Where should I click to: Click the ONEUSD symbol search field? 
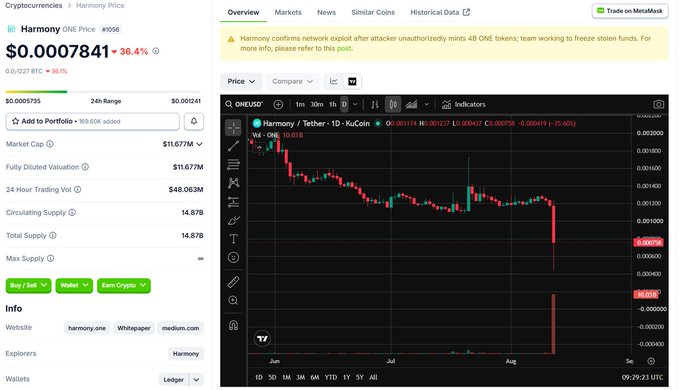pyautogui.click(x=244, y=105)
